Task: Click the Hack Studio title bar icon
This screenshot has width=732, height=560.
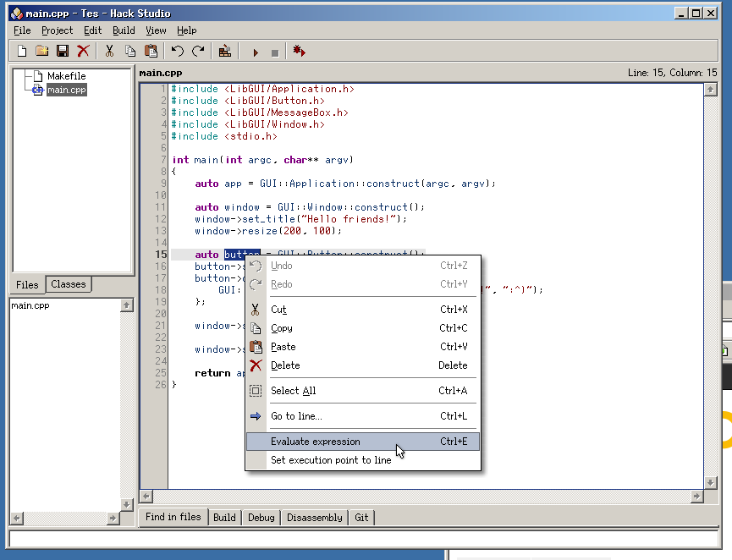Action: point(17,14)
